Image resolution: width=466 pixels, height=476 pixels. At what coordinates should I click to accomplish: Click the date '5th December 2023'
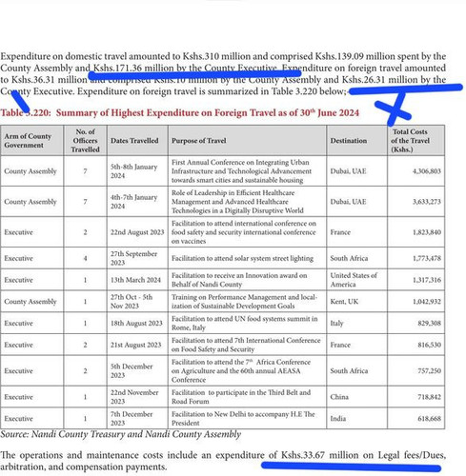(x=132, y=370)
